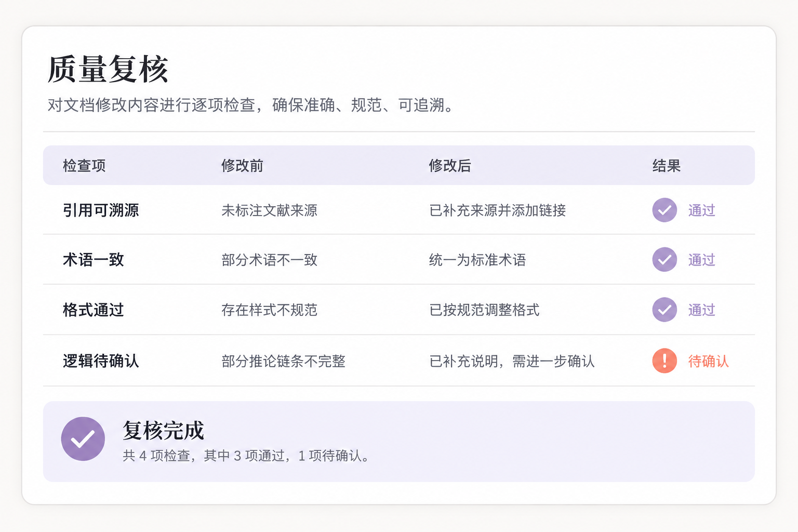Screen dimensions: 798x532
Task: Click the cell 部分推论链条不完整
Action: point(283,361)
